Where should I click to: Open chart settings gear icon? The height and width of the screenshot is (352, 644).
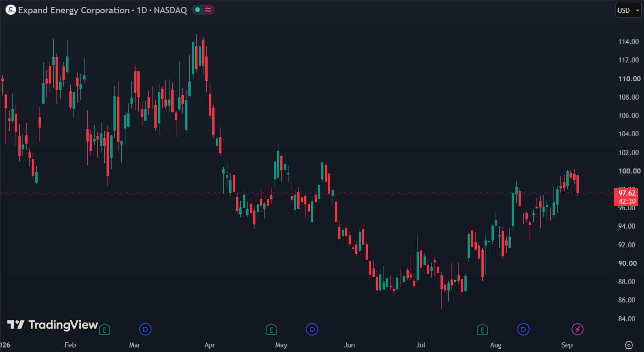629,345
